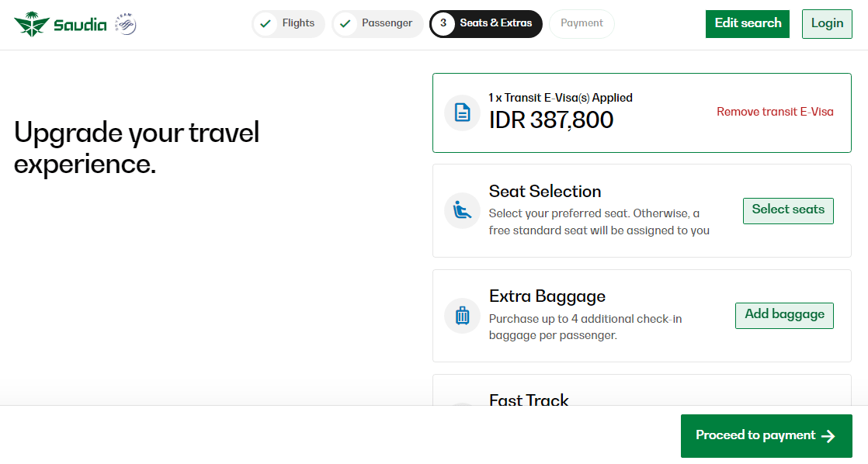
Task: Return to the Passenger step
Action: (x=387, y=23)
